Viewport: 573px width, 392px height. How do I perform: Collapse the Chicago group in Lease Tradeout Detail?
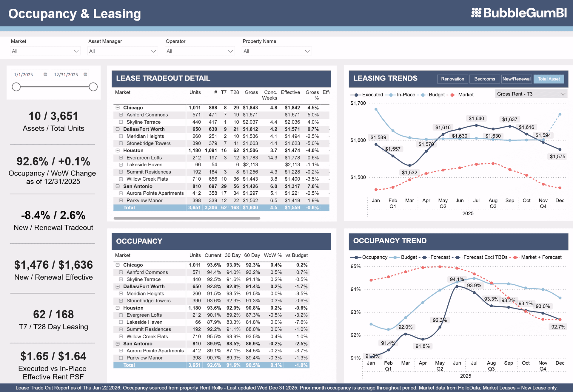click(117, 108)
